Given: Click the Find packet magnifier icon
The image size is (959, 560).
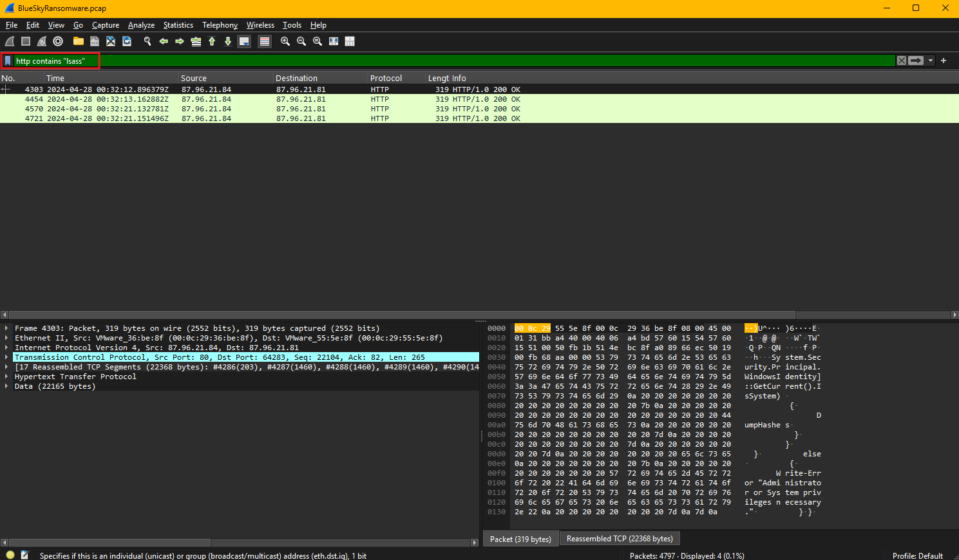Looking at the screenshot, I should coord(147,41).
